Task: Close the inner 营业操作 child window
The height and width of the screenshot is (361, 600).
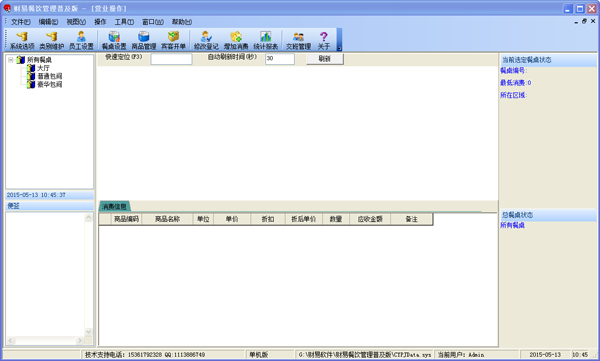Action: click(593, 21)
